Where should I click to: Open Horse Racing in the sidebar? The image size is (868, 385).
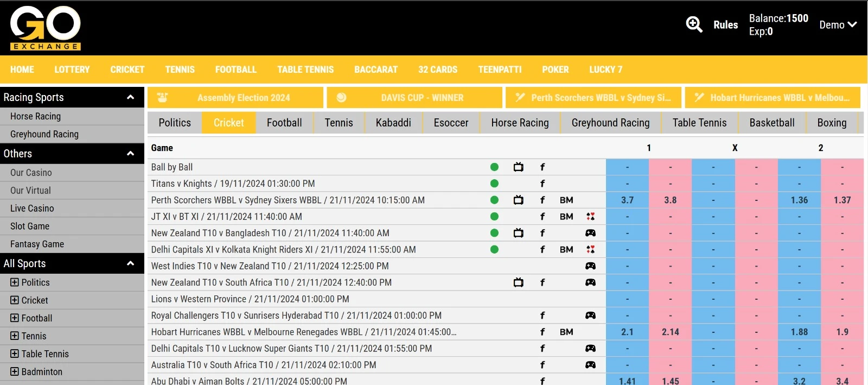coord(72,116)
